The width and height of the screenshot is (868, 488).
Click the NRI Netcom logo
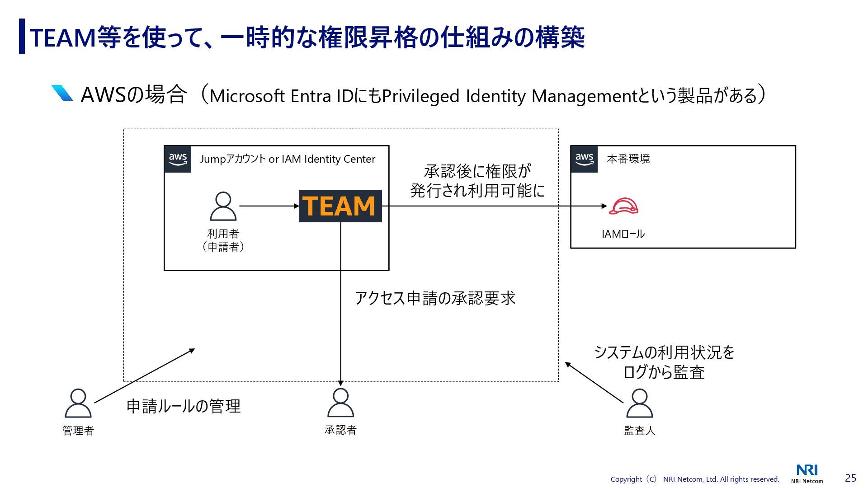click(807, 474)
